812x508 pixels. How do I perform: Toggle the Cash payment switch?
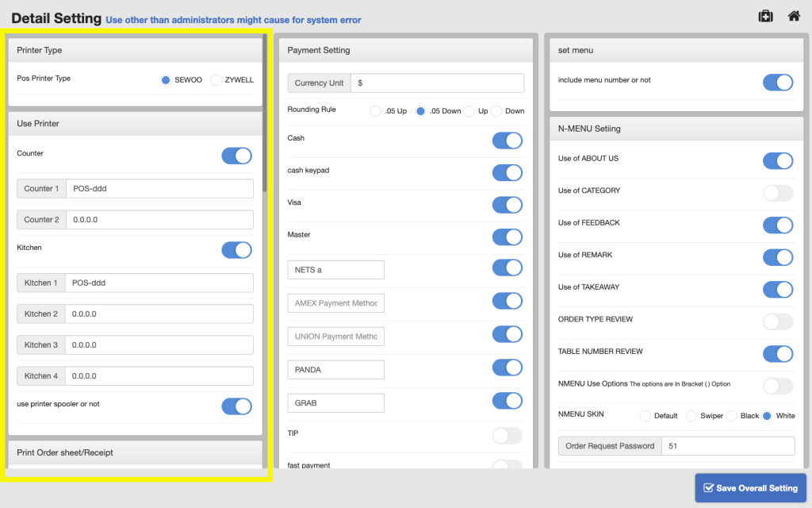click(507, 140)
